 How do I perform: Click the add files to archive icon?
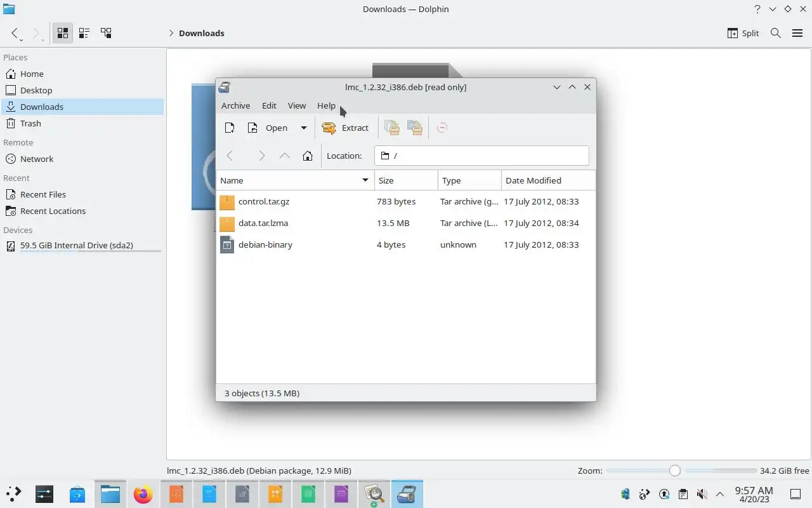click(x=392, y=128)
